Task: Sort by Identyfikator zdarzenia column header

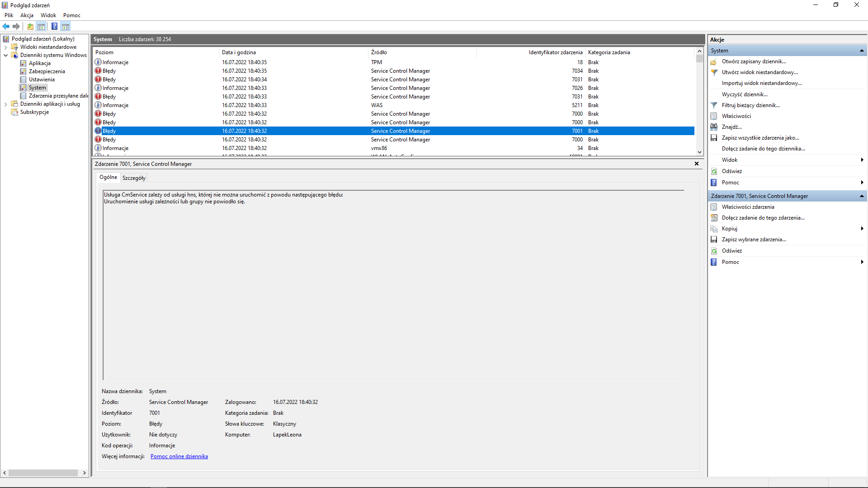Action: (531, 52)
